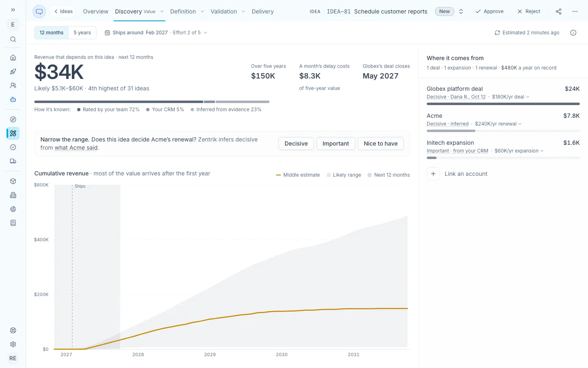This screenshot has width=588, height=368.
Task: Click Link an account plus button
Action: [433, 174]
